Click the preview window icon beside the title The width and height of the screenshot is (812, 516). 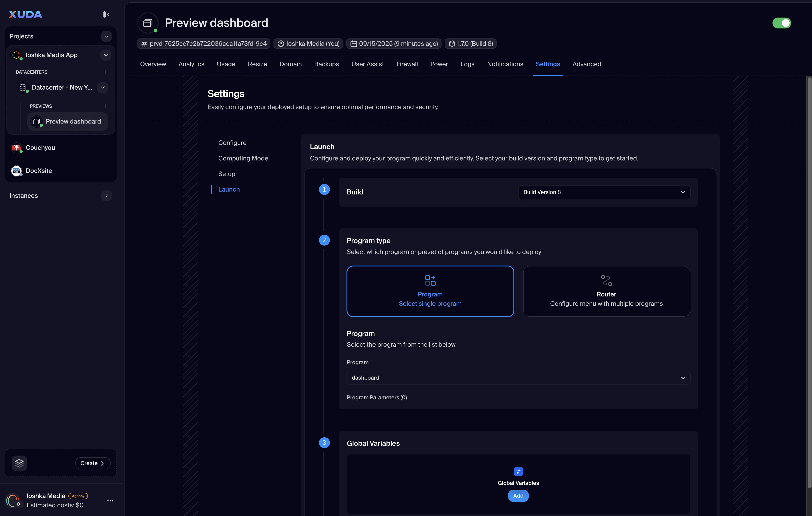148,23
